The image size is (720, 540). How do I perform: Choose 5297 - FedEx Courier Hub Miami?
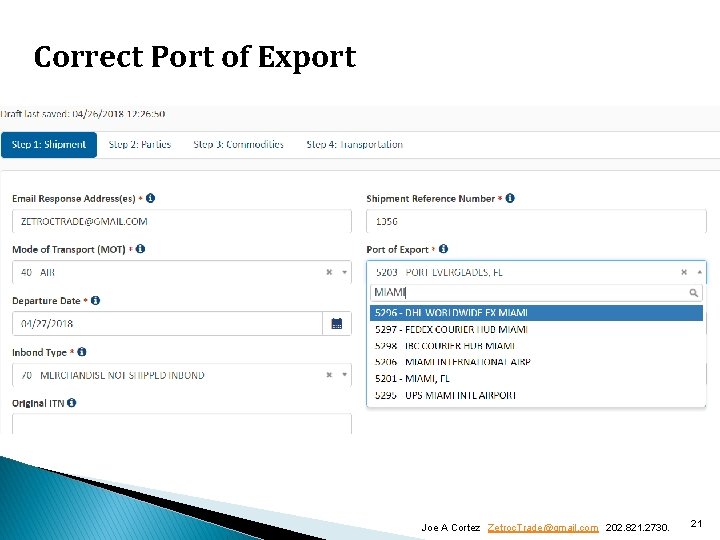pos(536,329)
